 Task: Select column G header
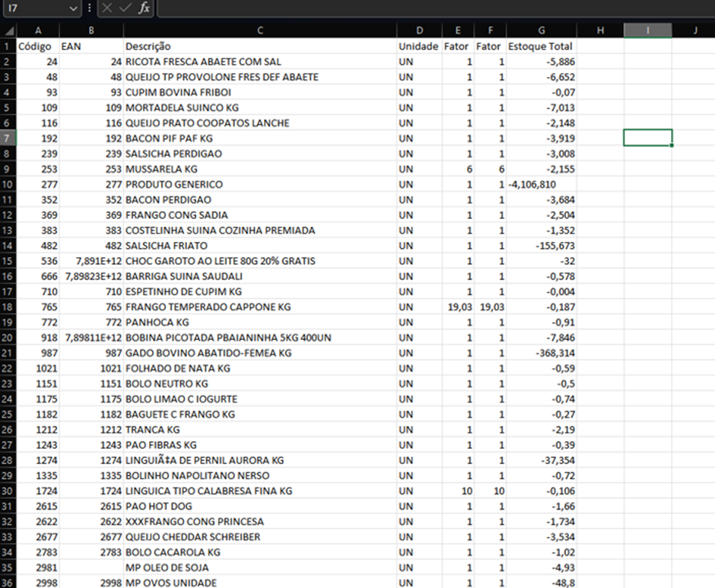(542, 30)
